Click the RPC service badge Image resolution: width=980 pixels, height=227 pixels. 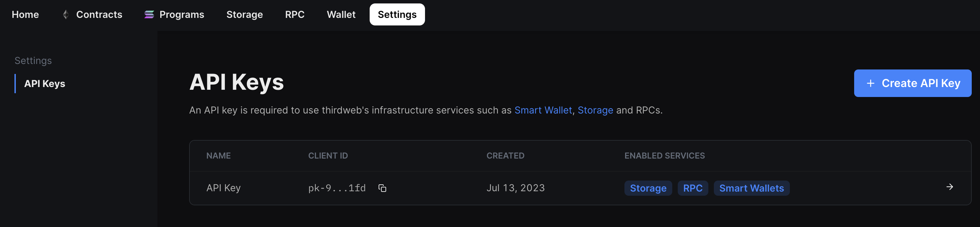[693, 188]
